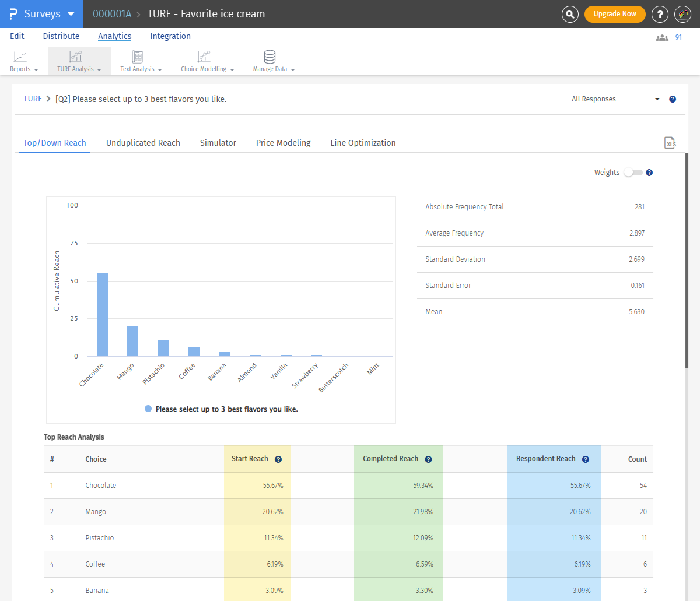Image resolution: width=700 pixels, height=601 pixels.
Task: Click the colorful profile icon in header
Action: click(x=682, y=14)
